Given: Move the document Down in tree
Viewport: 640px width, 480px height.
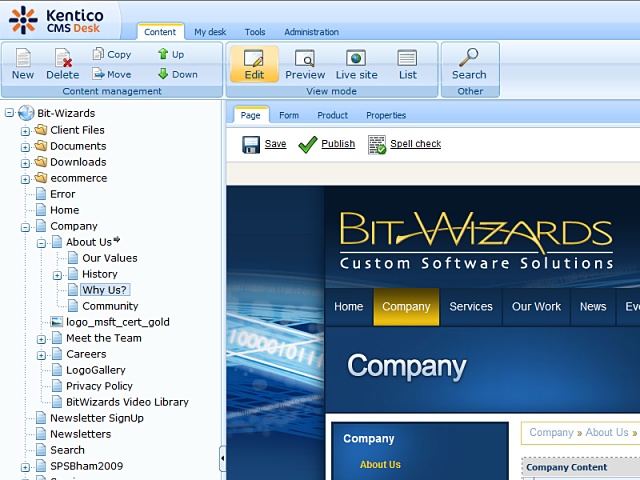Looking at the screenshot, I should point(178,74).
